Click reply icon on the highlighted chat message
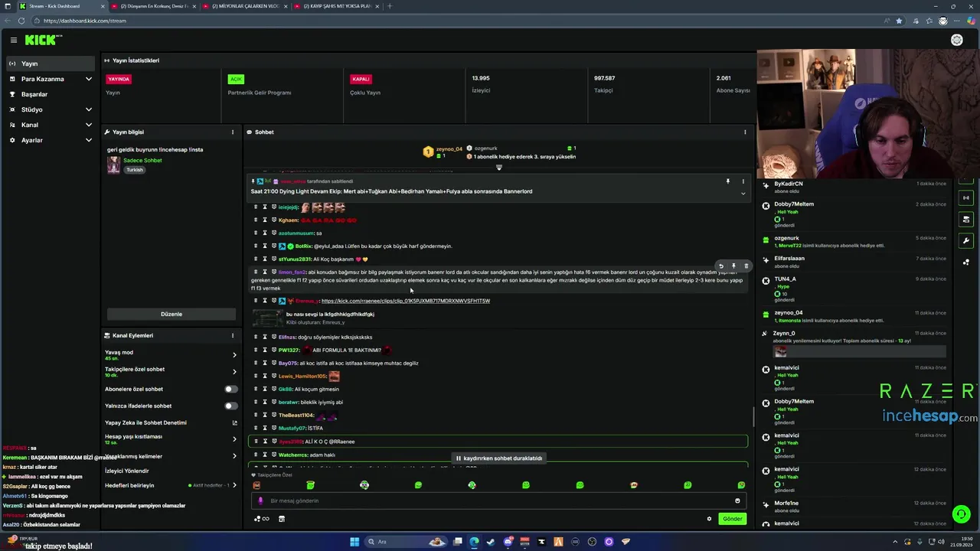The width and height of the screenshot is (980, 551). tap(720, 266)
